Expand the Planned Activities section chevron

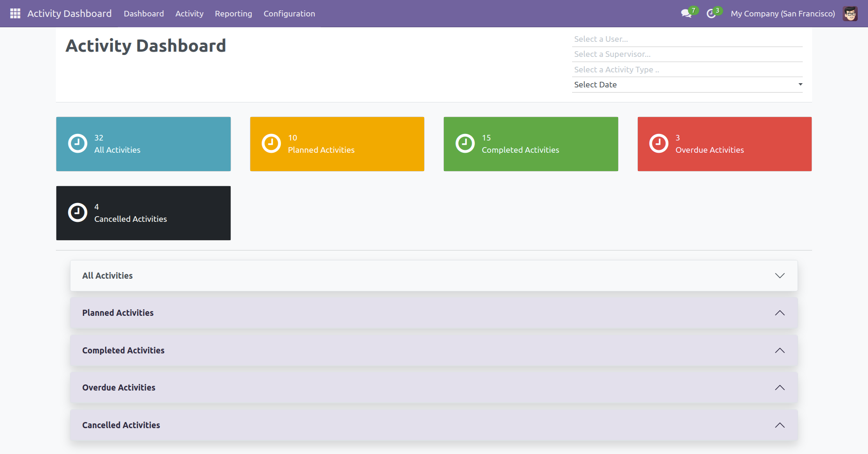(x=780, y=313)
